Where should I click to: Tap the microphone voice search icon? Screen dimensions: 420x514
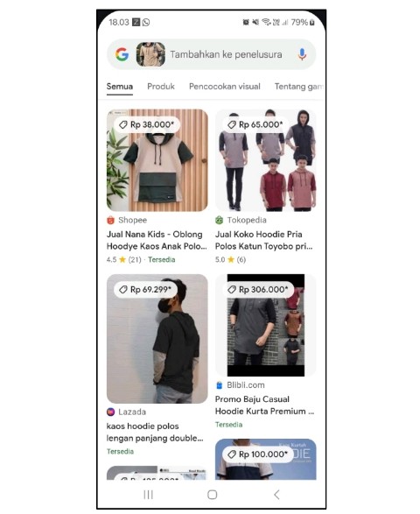click(302, 54)
